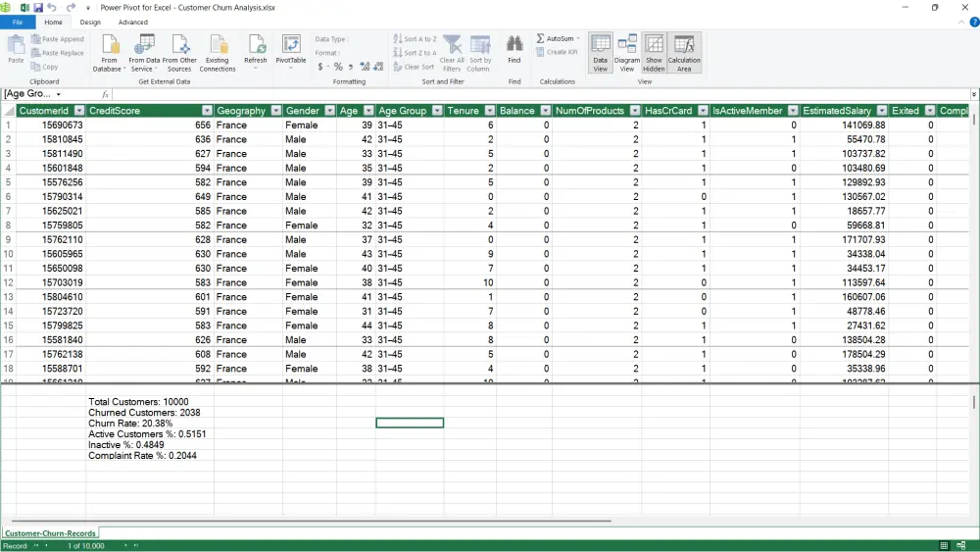Open Existing Connections
The height and width of the screenshot is (552, 980).
(218, 53)
